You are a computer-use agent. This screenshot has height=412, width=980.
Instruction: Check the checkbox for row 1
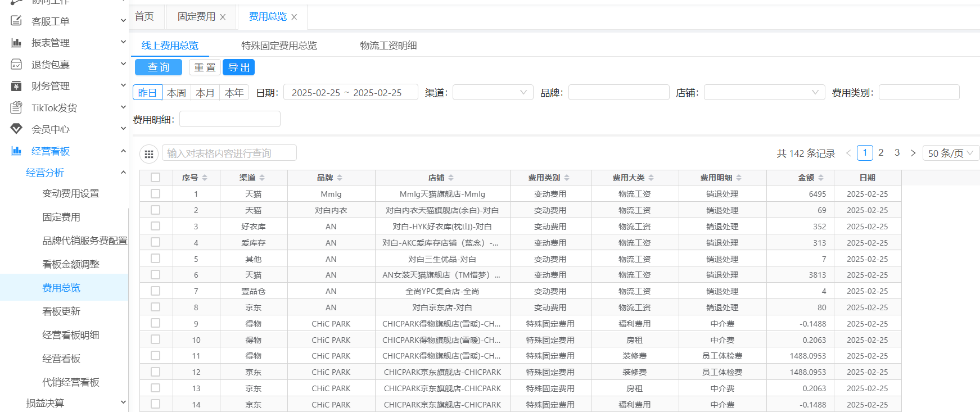pos(156,194)
